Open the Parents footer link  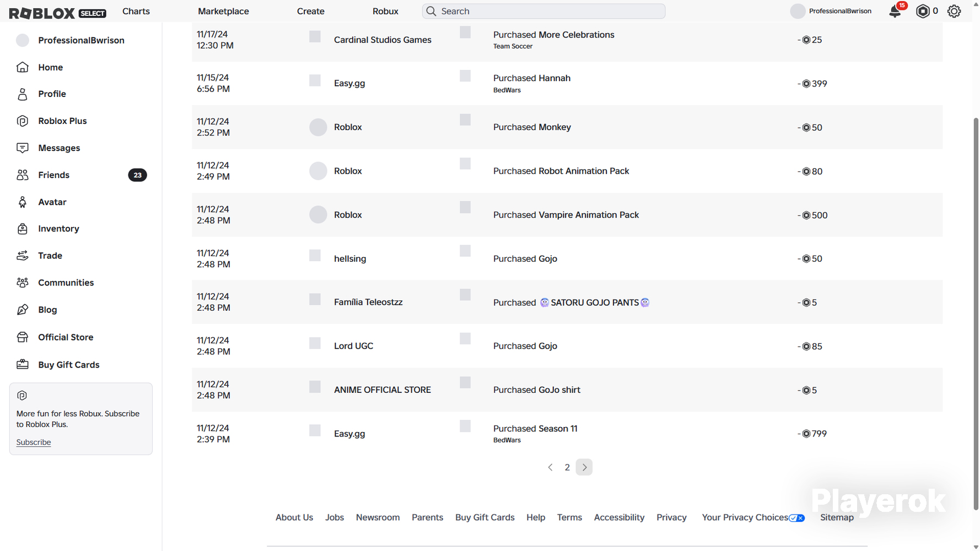pos(427,517)
